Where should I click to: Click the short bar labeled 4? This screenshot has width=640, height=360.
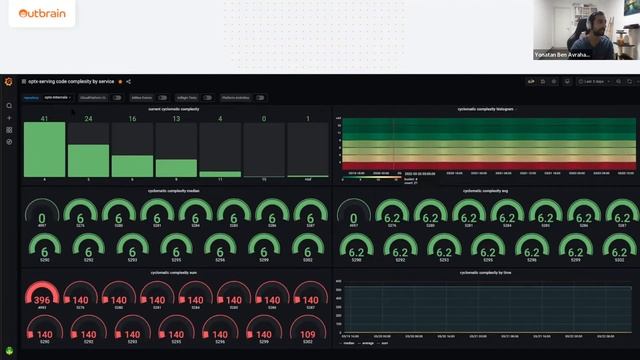point(220,174)
